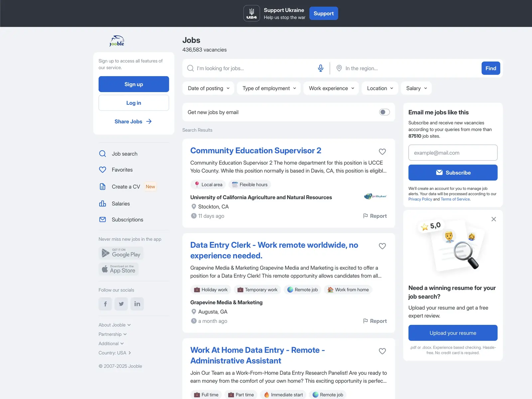Screen dimensions: 532x399
Task: Open Favorites in sidebar menu
Action: 122,170
